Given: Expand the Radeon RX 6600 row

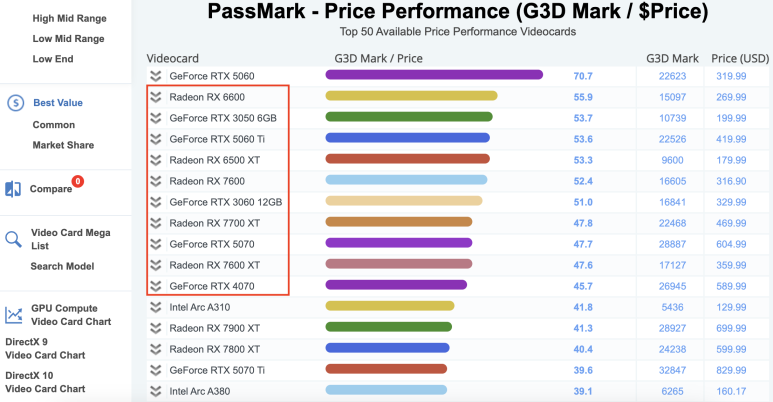Looking at the screenshot, I should pos(156,97).
